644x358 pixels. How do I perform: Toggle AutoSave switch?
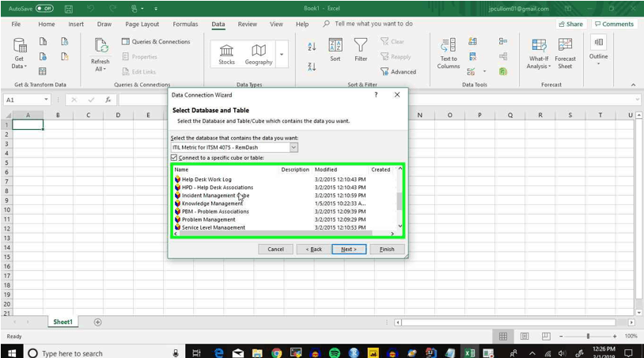point(44,8)
